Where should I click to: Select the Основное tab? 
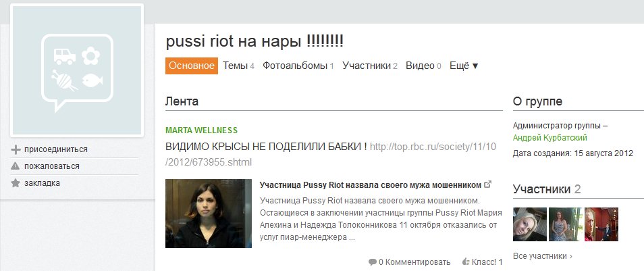(x=192, y=66)
